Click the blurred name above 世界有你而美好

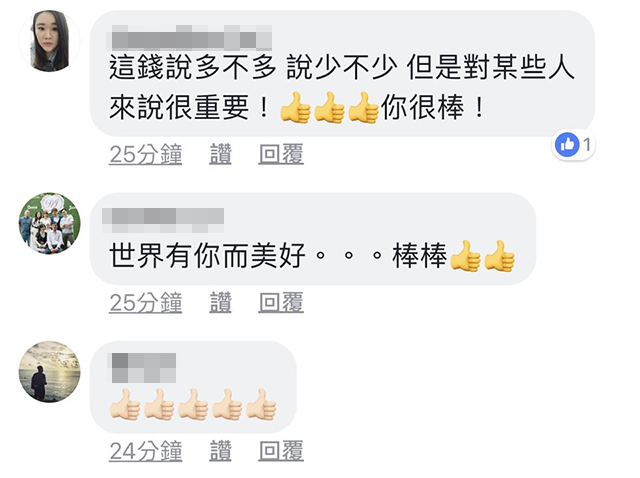tap(163, 221)
